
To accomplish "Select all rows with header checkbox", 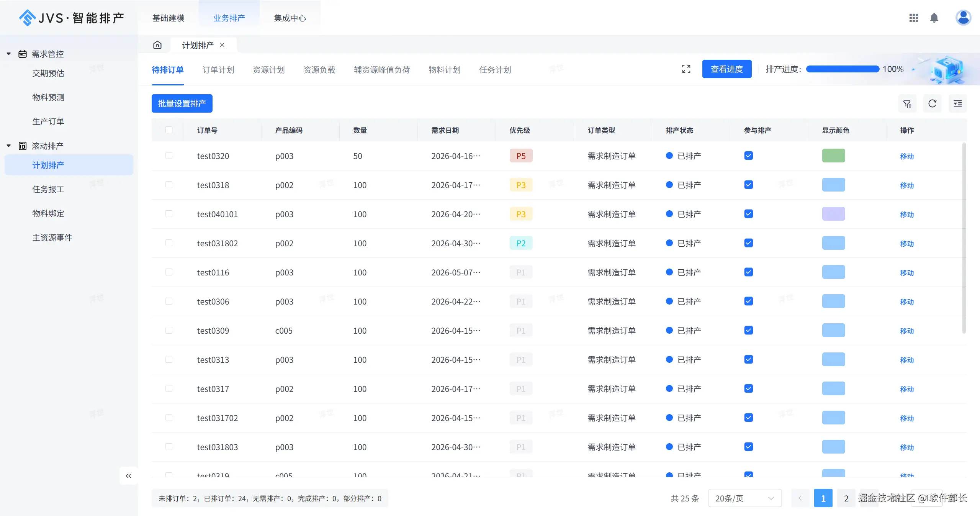I will pos(169,130).
